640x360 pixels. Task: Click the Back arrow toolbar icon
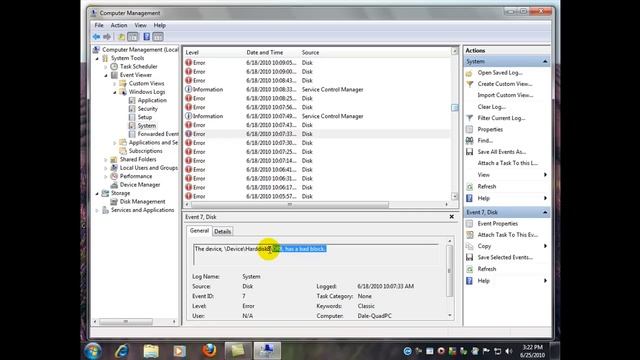point(96,37)
